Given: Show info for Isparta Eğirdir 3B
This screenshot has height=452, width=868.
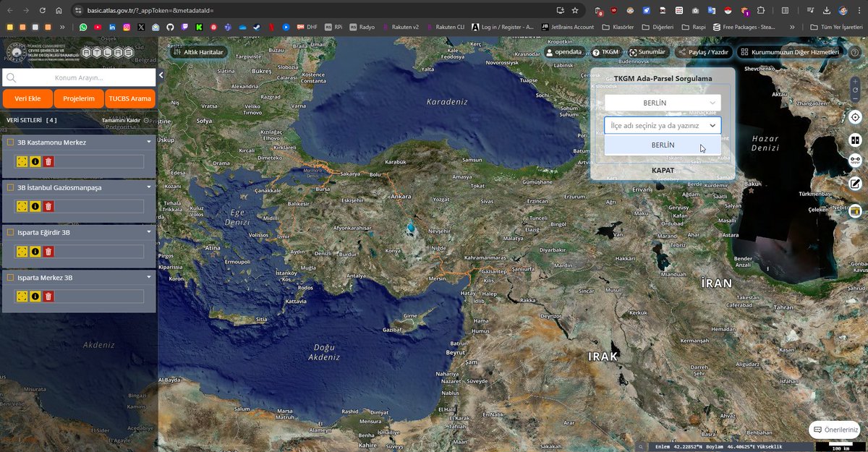Looking at the screenshot, I should coord(35,251).
